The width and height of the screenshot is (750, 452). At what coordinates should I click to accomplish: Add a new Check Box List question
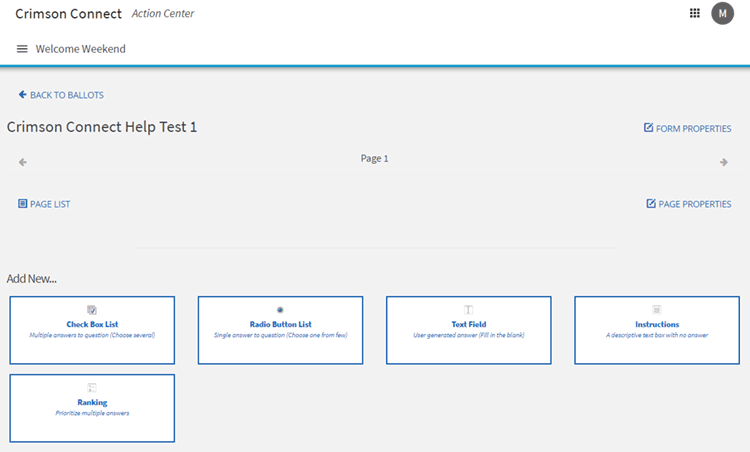click(x=92, y=330)
